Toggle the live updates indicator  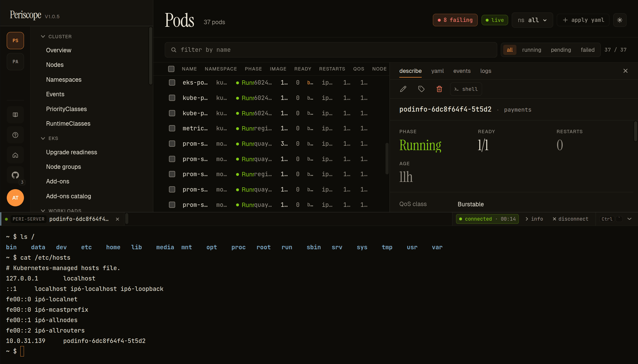point(495,20)
